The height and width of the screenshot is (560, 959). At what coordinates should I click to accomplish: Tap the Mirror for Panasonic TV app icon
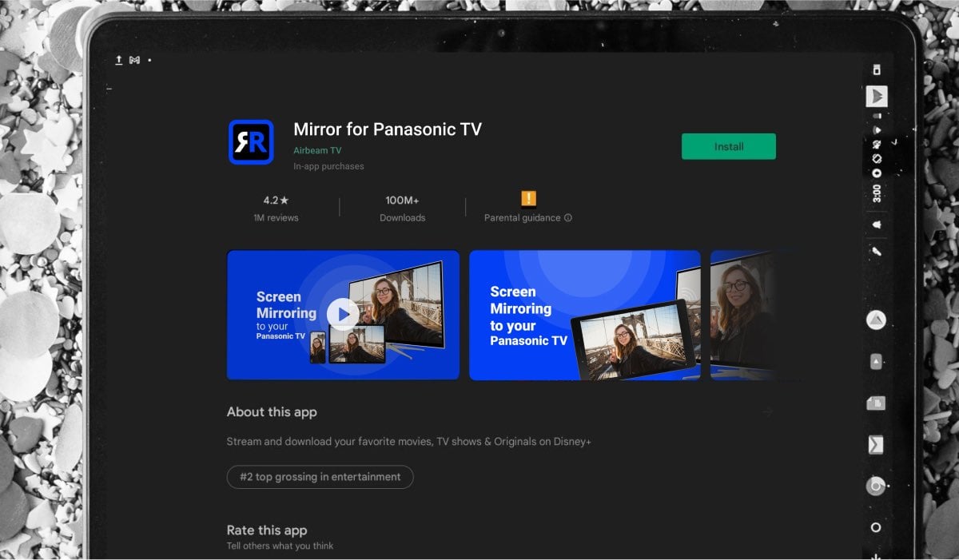(251, 142)
